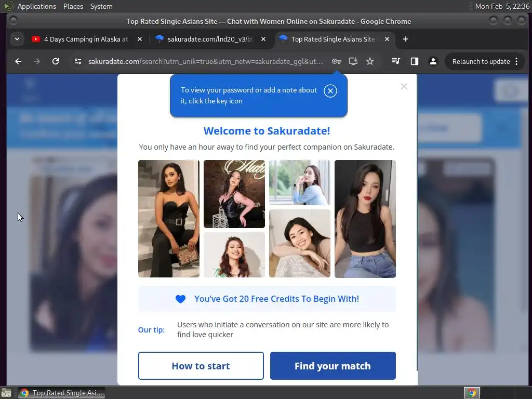Expand the tab search dropdown arrow
Viewport: 532px width, 399px height.
tap(17, 39)
